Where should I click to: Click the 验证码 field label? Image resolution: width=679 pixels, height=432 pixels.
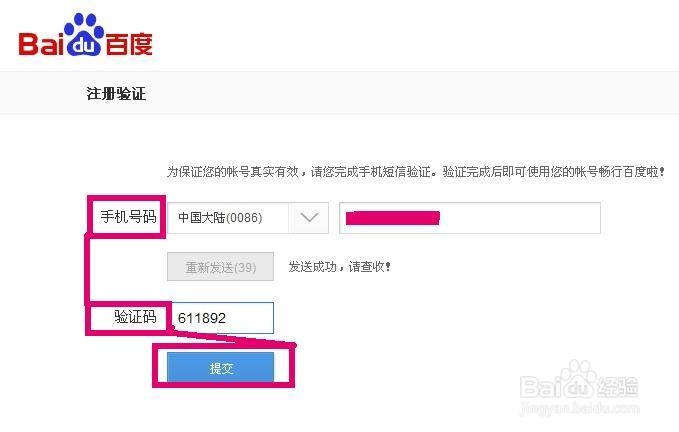[135, 317]
